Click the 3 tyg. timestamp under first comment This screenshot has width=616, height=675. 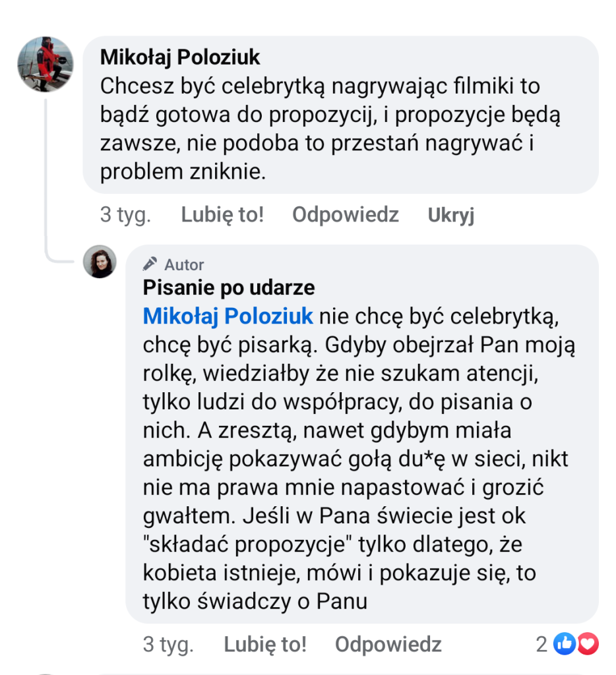[125, 215]
